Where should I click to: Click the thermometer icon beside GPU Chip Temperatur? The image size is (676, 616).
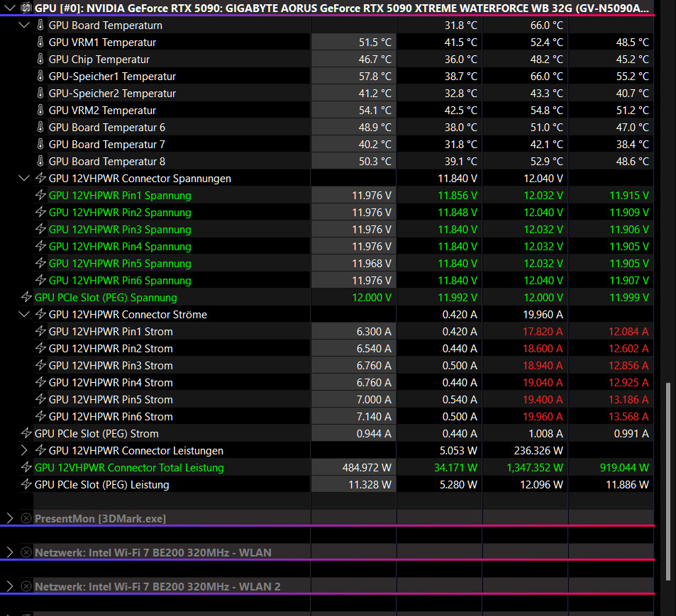coord(40,59)
